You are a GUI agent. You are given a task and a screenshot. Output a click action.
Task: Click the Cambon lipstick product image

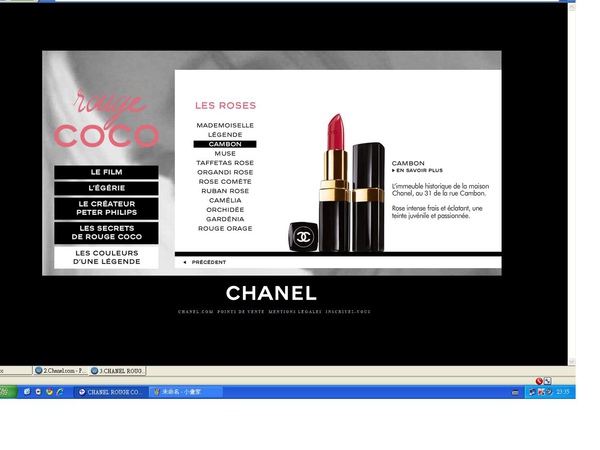coord(337,183)
